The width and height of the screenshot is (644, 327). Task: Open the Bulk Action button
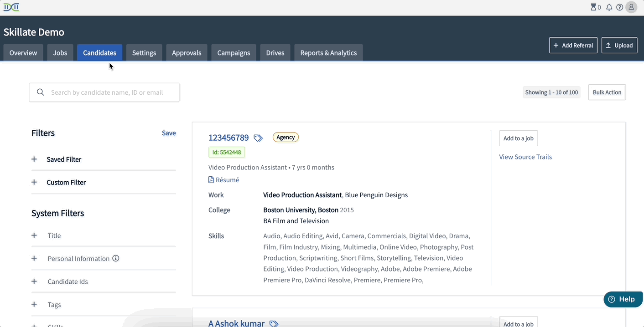click(x=607, y=92)
